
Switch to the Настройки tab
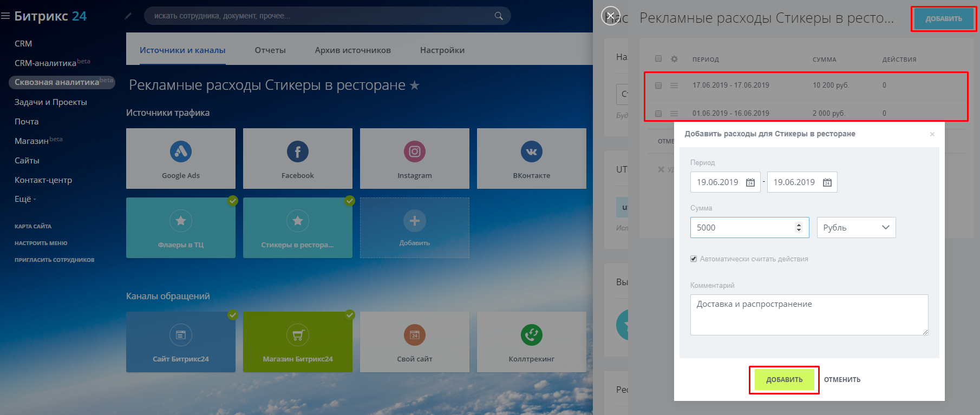tap(442, 50)
